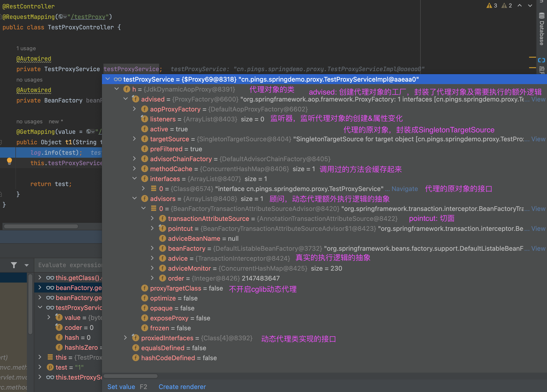Open the debugger filter icon
The width and height of the screenshot is (547, 392).
[x=14, y=265]
